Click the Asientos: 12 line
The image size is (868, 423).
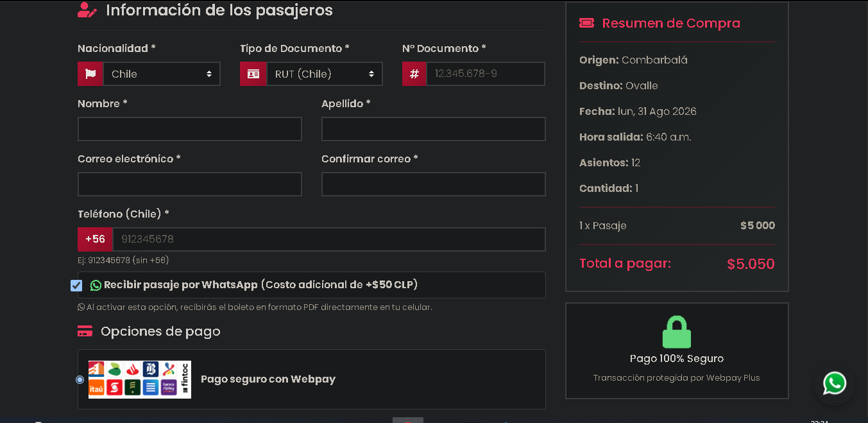tap(610, 163)
